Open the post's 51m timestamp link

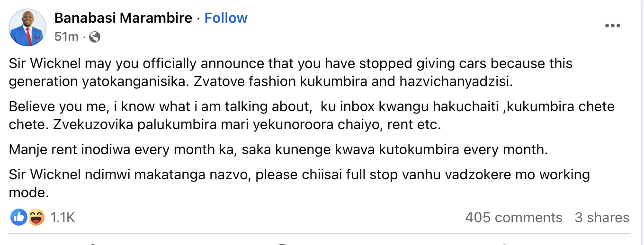click(66, 36)
